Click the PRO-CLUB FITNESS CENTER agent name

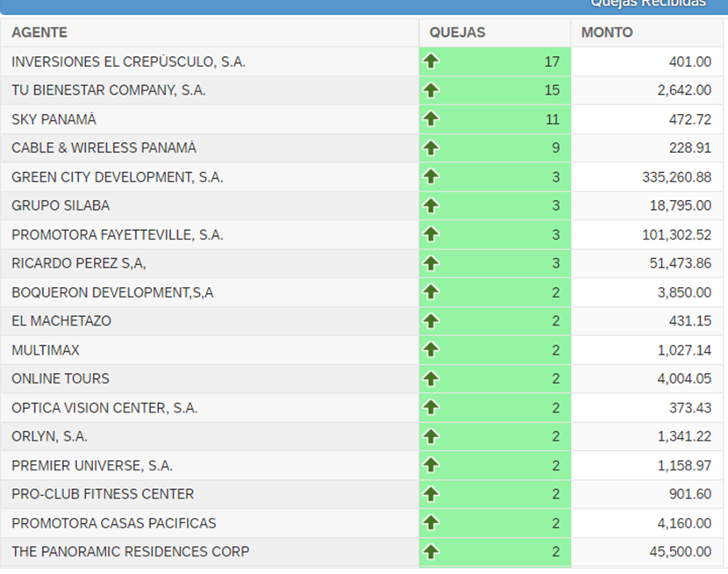tap(103, 493)
